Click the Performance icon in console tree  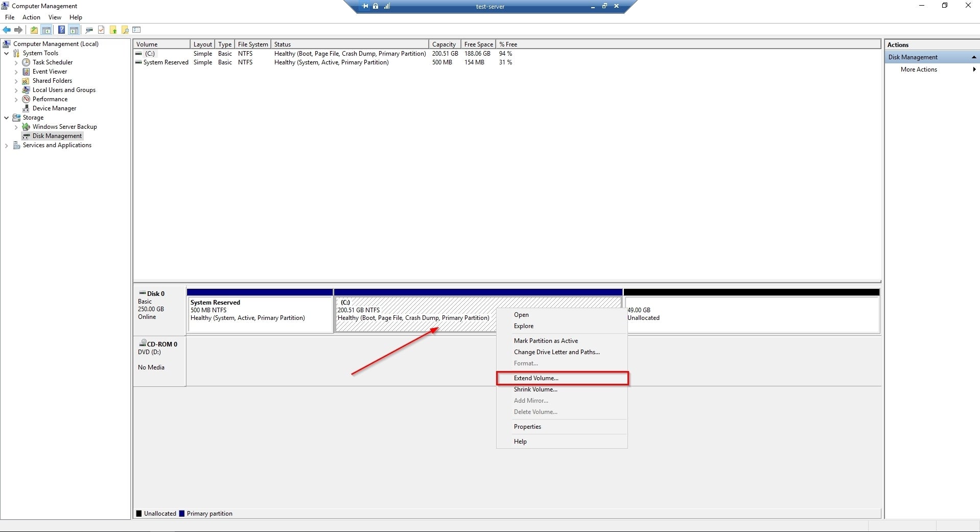click(x=26, y=99)
